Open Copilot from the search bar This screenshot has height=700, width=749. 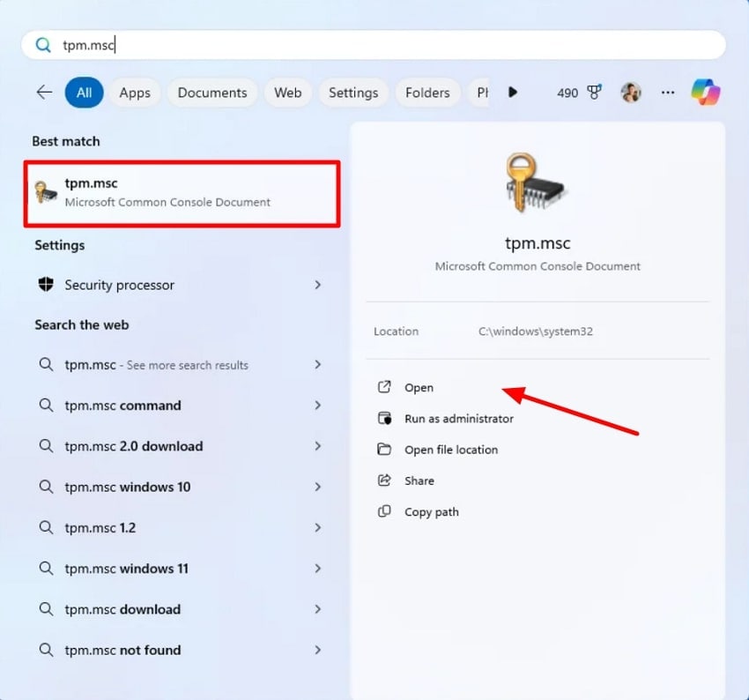(x=708, y=92)
